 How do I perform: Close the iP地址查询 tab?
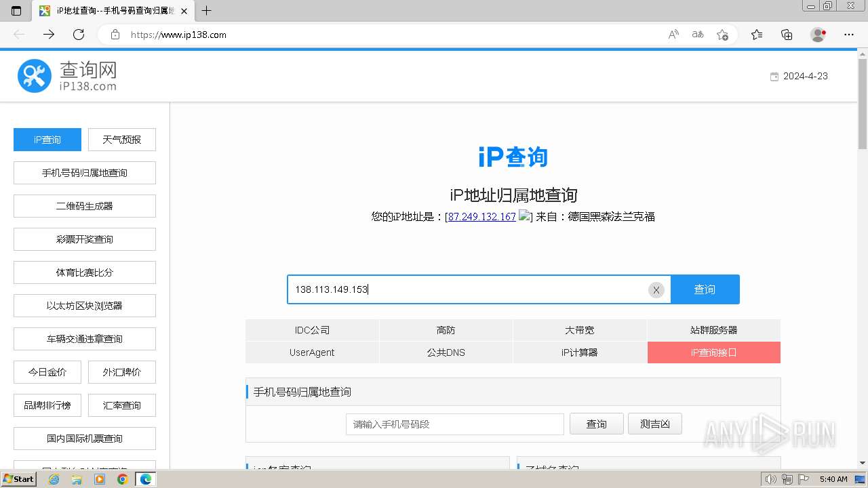pos(184,11)
